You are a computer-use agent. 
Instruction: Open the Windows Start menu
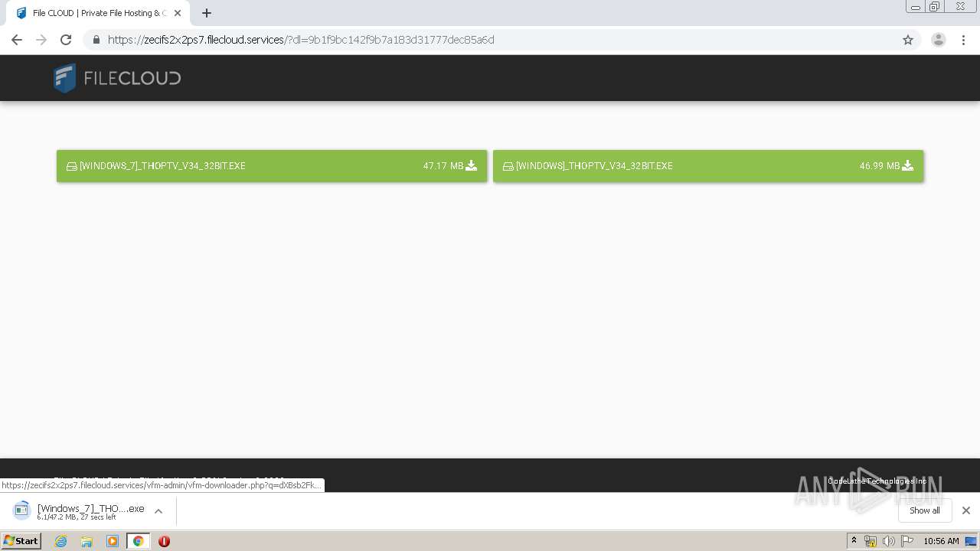(21, 541)
